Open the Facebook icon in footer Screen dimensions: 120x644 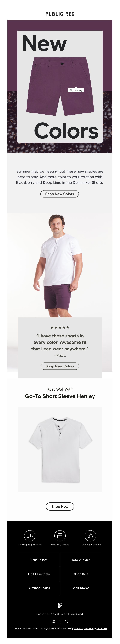(x=60, y=621)
